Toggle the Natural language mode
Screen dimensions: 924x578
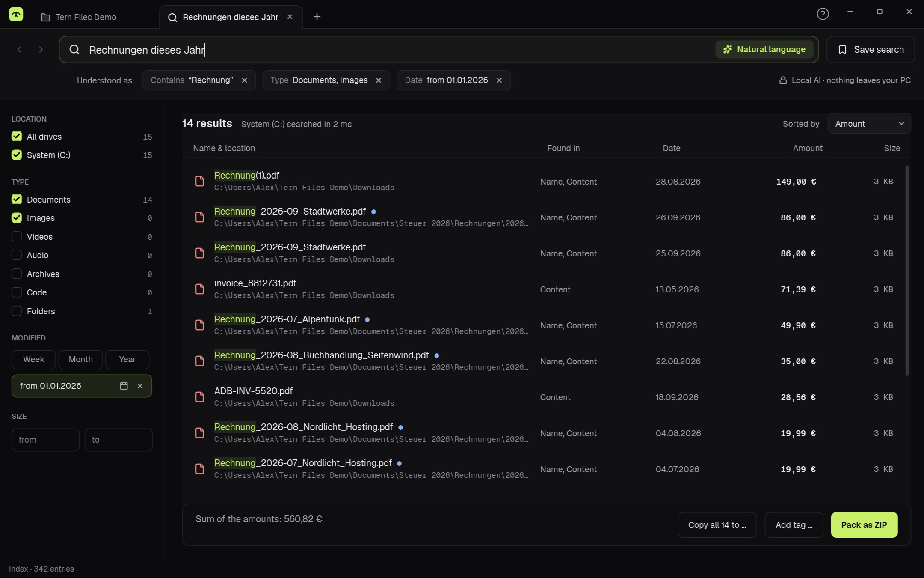click(x=764, y=49)
